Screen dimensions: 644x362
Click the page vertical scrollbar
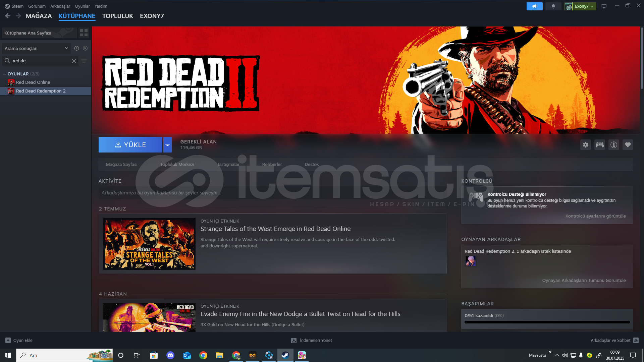pyautogui.click(x=642, y=58)
